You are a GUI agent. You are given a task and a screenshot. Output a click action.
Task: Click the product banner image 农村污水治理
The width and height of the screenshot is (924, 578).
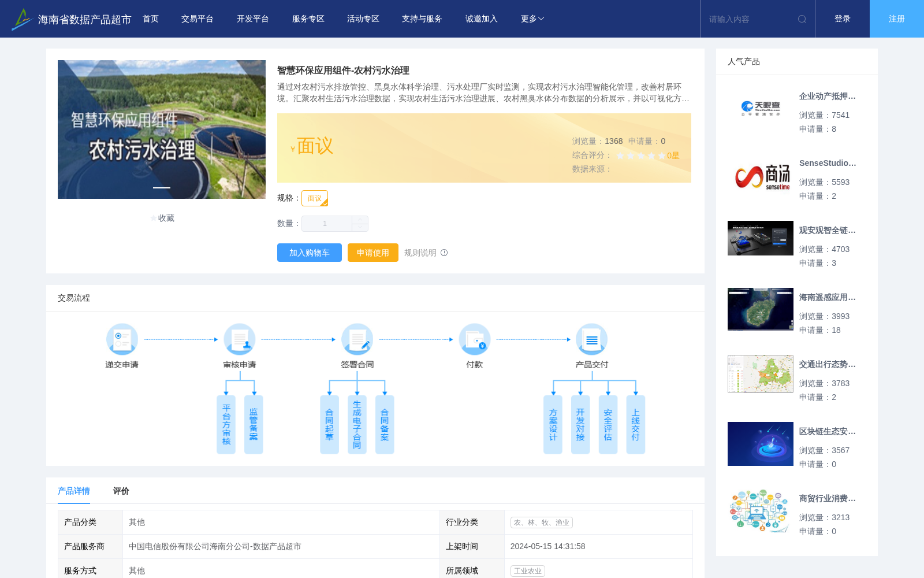click(x=162, y=129)
